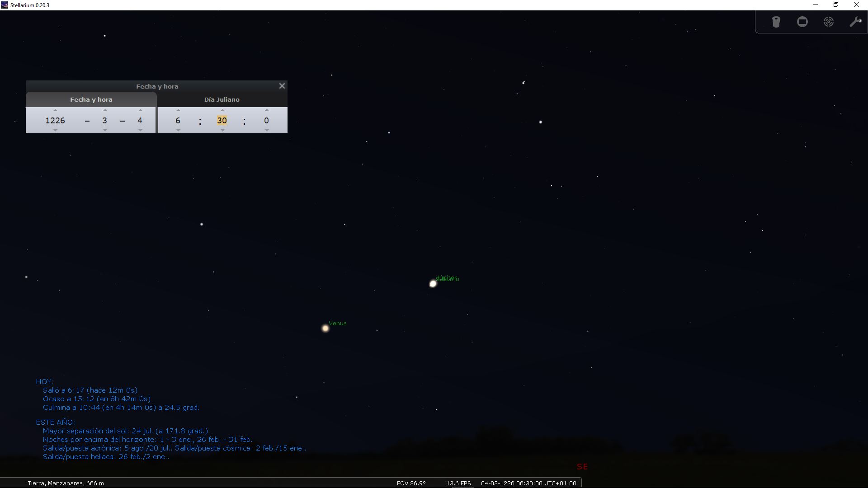Switch to the Día Juliano tab
The width and height of the screenshot is (868, 488).
[x=222, y=99]
